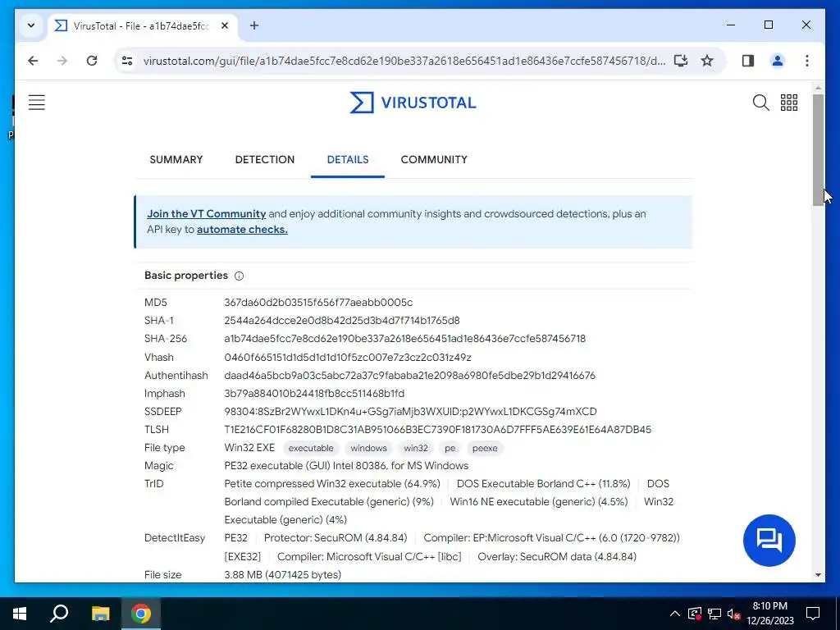Follow the automate checks link
840x630 pixels.
242,230
